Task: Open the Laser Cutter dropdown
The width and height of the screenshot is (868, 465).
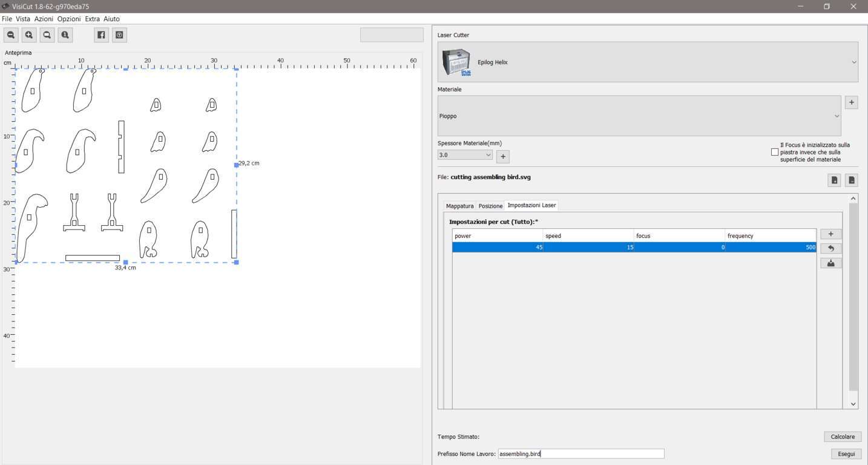Action: [648, 62]
